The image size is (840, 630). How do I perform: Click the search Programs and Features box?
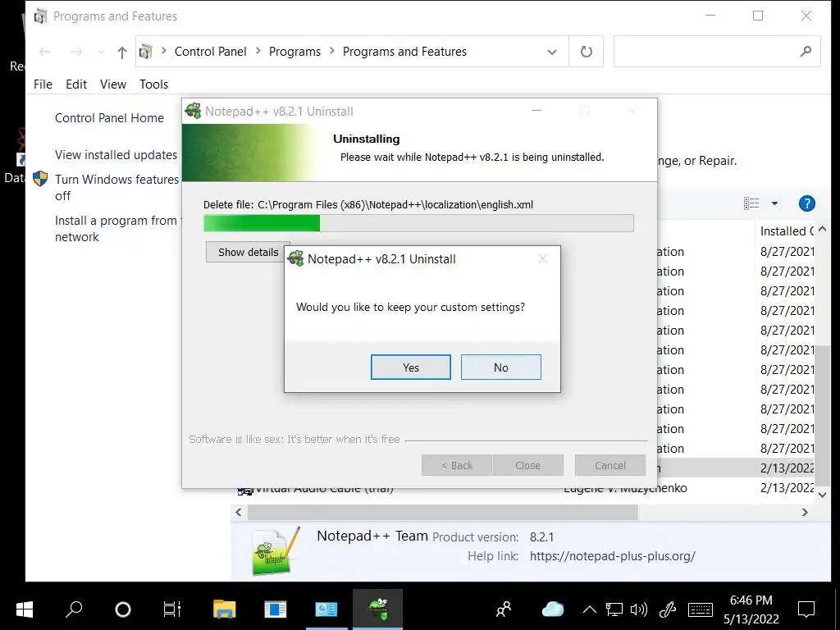point(717,52)
